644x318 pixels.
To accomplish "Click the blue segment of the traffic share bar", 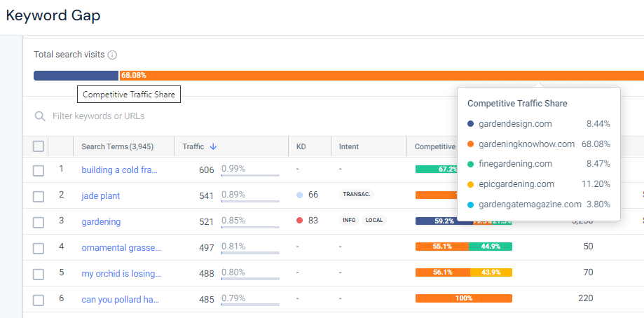I will [x=76, y=76].
